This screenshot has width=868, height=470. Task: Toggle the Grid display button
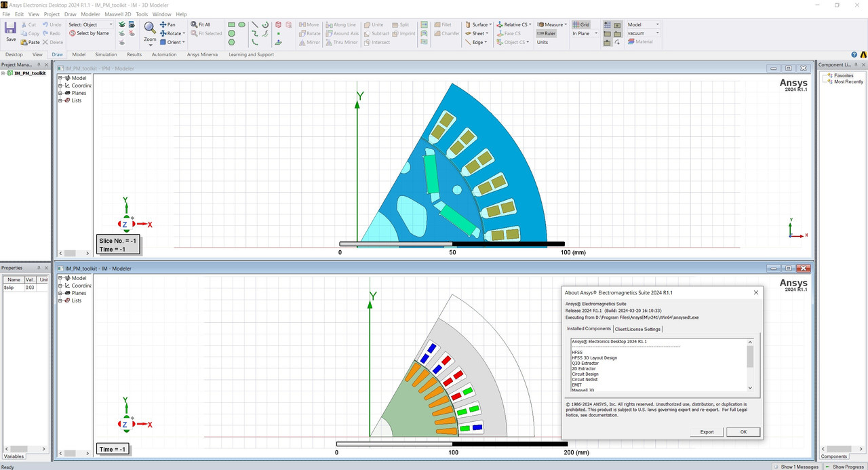pyautogui.click(x=581, y=24)
